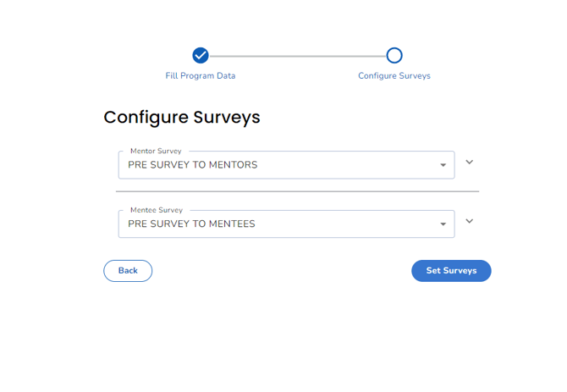Click the progress line between the steps
This screenshot has height=392, width=567.
[x=298, y=56]
